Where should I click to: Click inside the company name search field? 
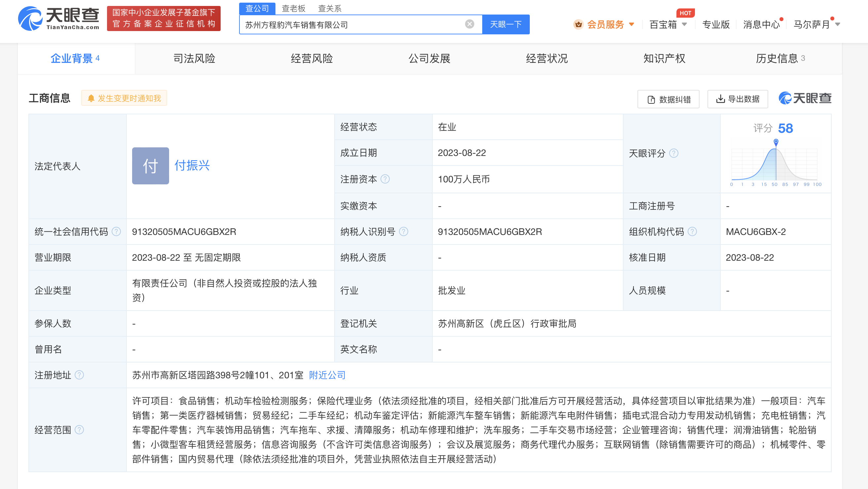[337, 24]
